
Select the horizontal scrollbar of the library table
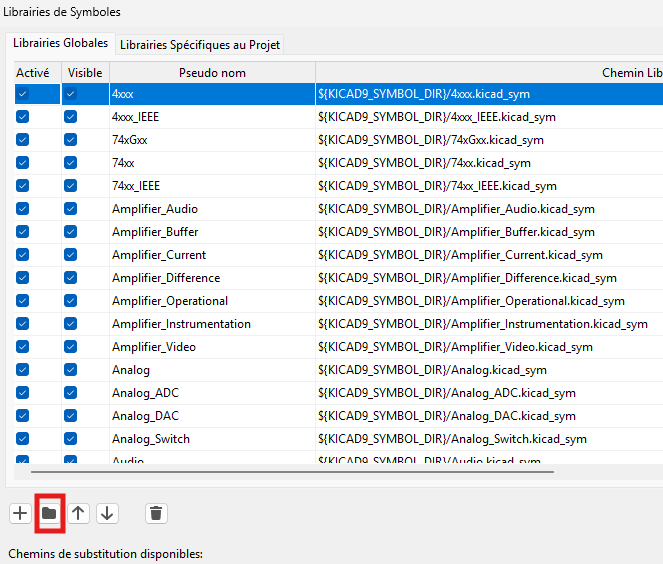pos(292,471)
